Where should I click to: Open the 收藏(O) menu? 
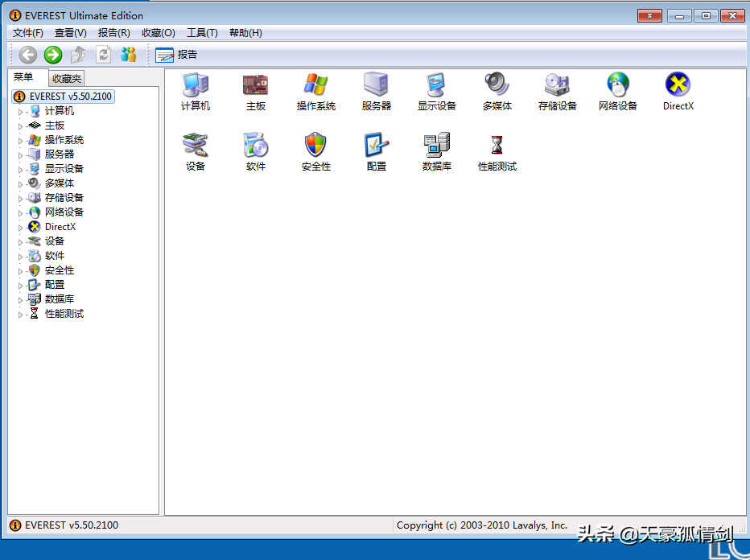(159, 32)
